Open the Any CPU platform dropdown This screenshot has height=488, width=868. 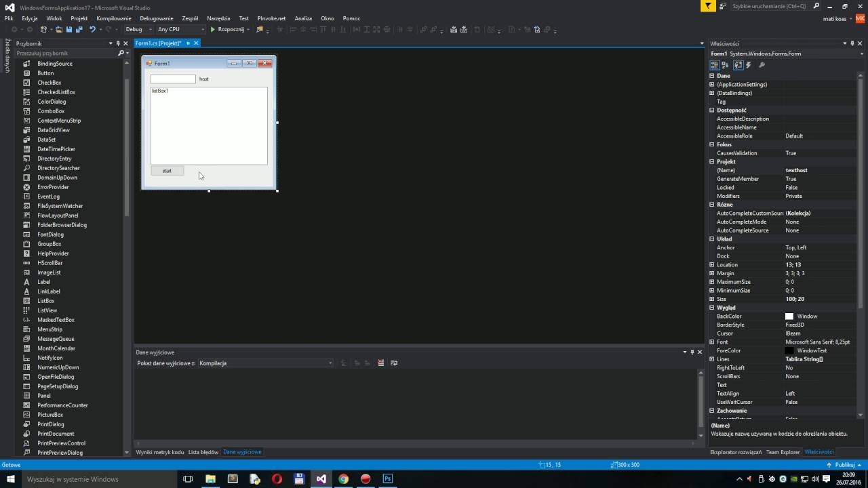tap(180, 29)
